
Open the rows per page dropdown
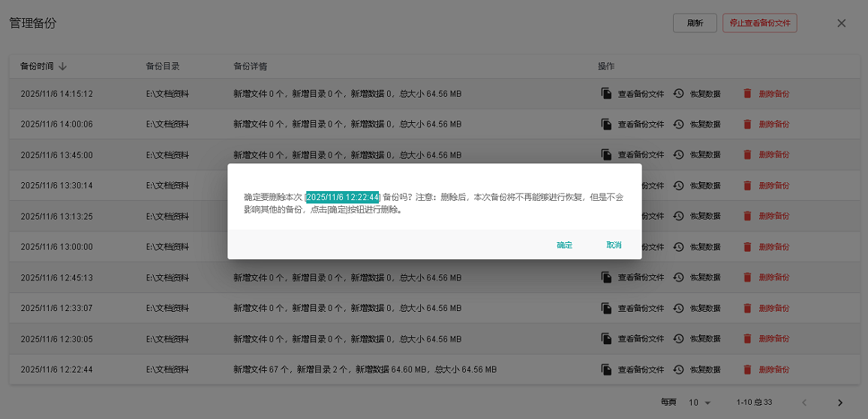pos(699,403)
